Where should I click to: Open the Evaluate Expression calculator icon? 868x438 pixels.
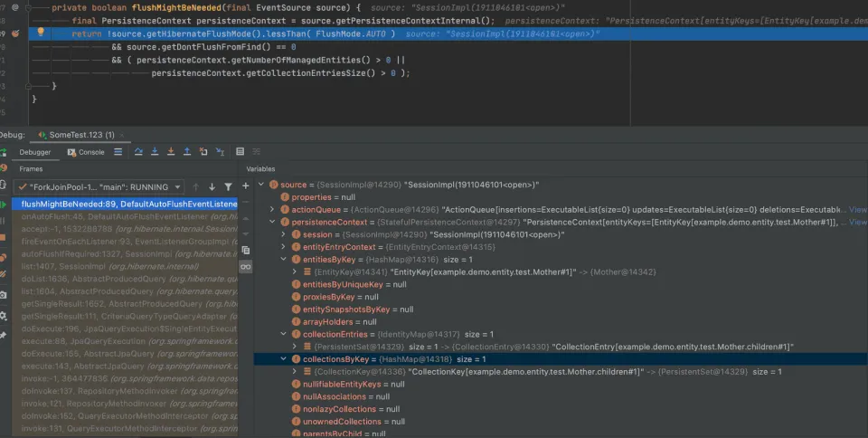[x=240, y=152]
